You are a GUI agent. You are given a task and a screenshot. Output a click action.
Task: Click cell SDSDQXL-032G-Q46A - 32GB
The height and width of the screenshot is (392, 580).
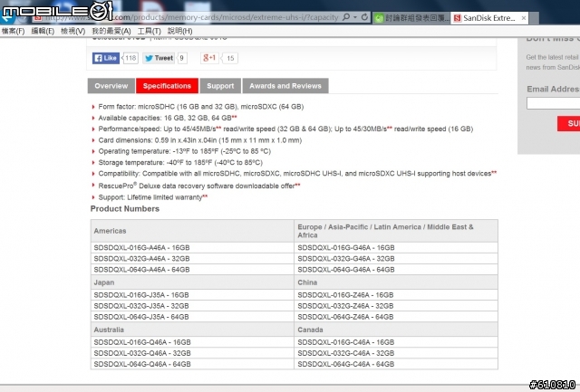tap(192, 353)
